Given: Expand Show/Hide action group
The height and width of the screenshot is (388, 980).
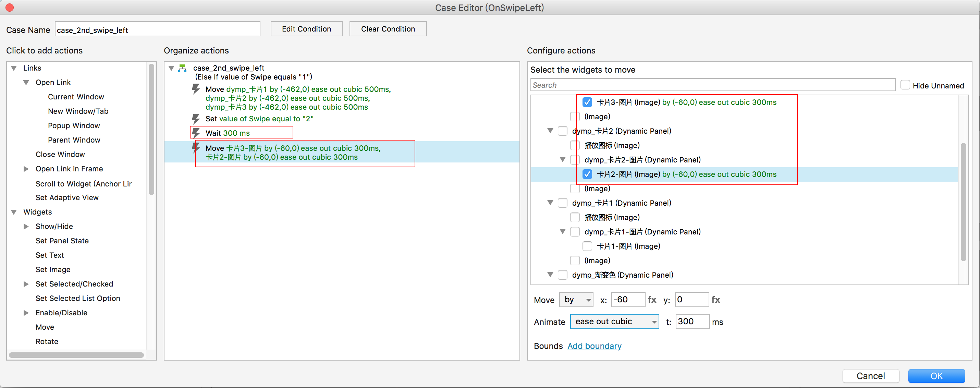Looking at the screenshot, I should click(26, 226).
